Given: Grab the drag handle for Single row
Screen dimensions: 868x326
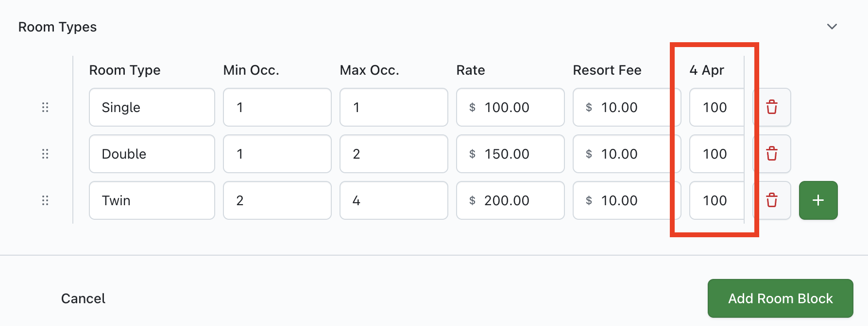Looking at the screenshot, I should pyautogui.click(x=45, y=107).
